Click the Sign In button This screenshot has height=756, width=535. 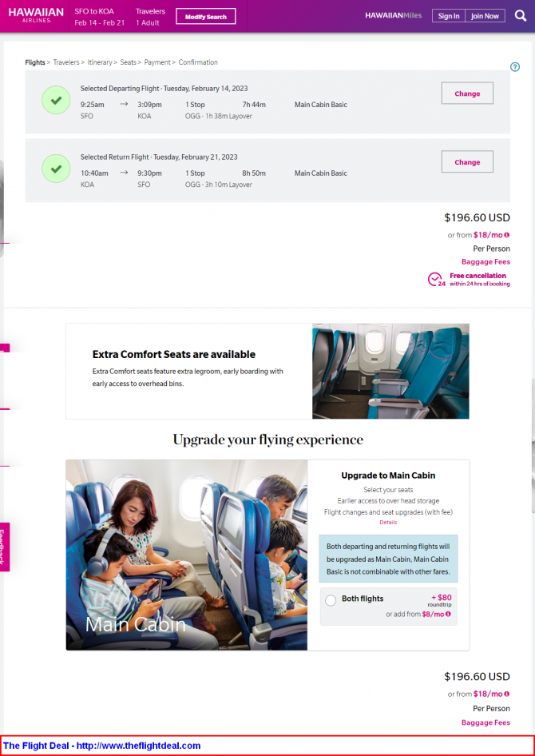449,16
